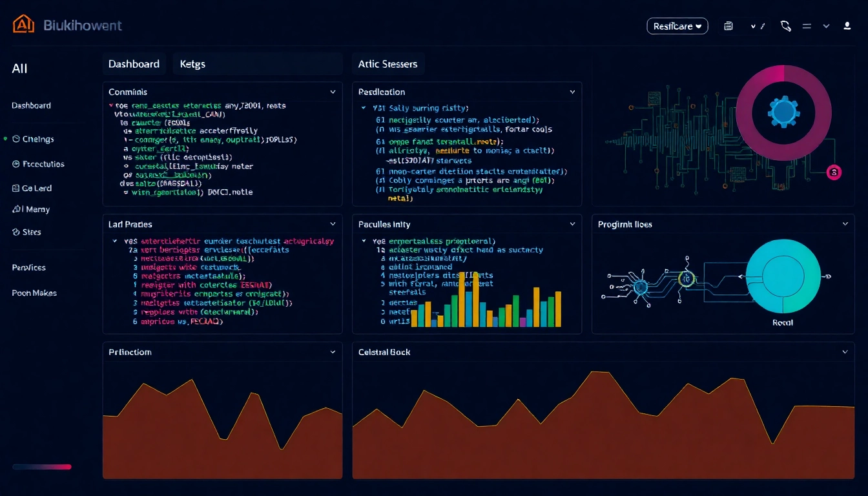Click the cursor tool icon in the header
This screenshot has height=496, width=868.
click(785, 26)
